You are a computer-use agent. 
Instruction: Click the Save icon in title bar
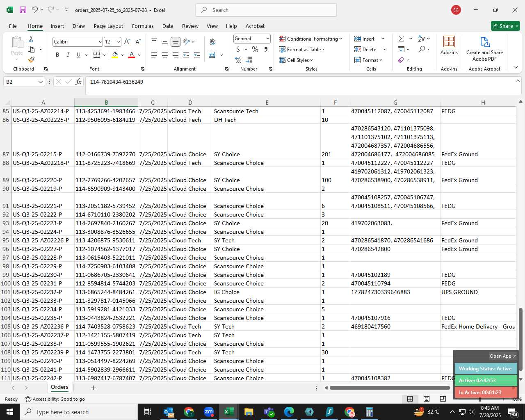23,10
